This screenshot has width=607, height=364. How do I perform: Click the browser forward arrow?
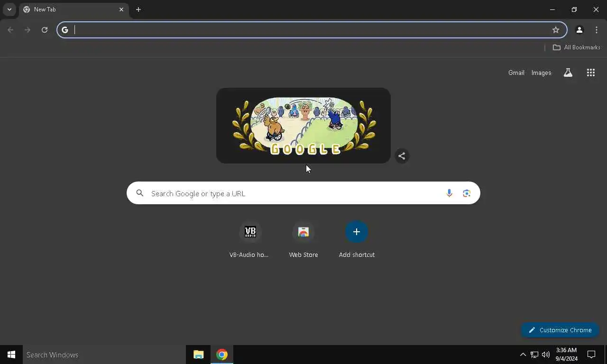(28, 30)
